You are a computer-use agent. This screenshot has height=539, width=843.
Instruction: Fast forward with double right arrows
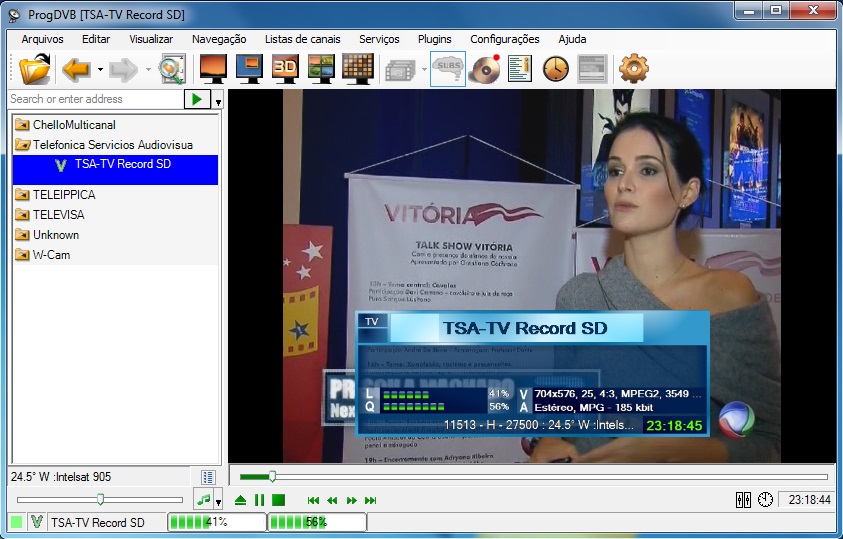[352, 500]
